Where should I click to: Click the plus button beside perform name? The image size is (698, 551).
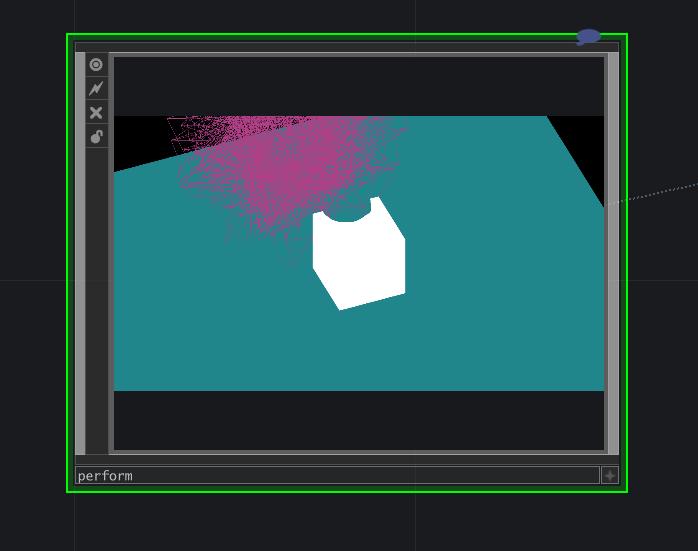tap(610, 475)
